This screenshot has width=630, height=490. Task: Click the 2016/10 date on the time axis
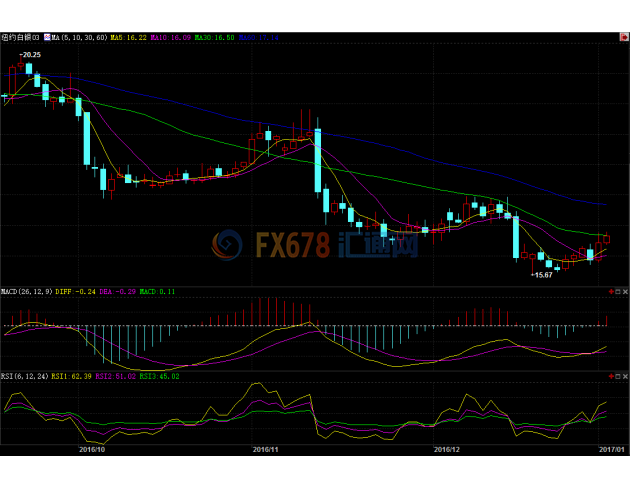(x=92, y=449)
